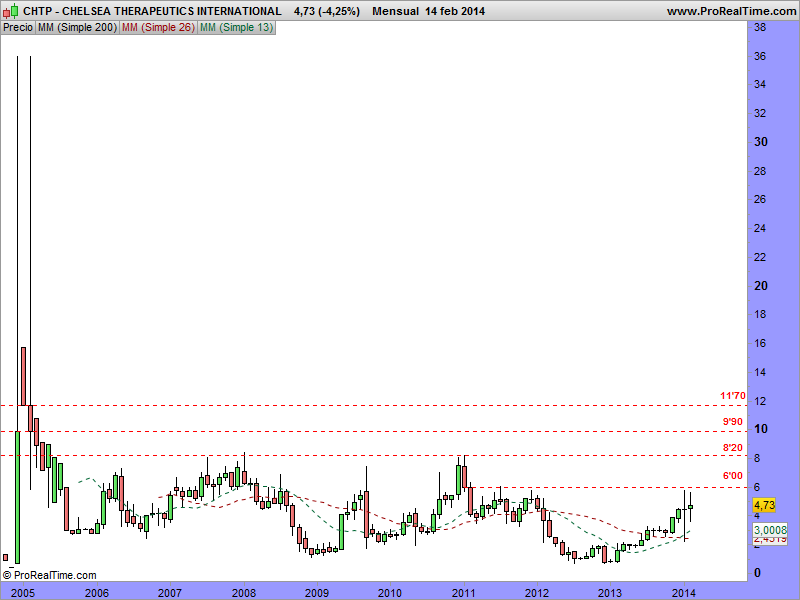
Task: Click the yellow 4,73 current price tag
Action: tap(764, 505)
